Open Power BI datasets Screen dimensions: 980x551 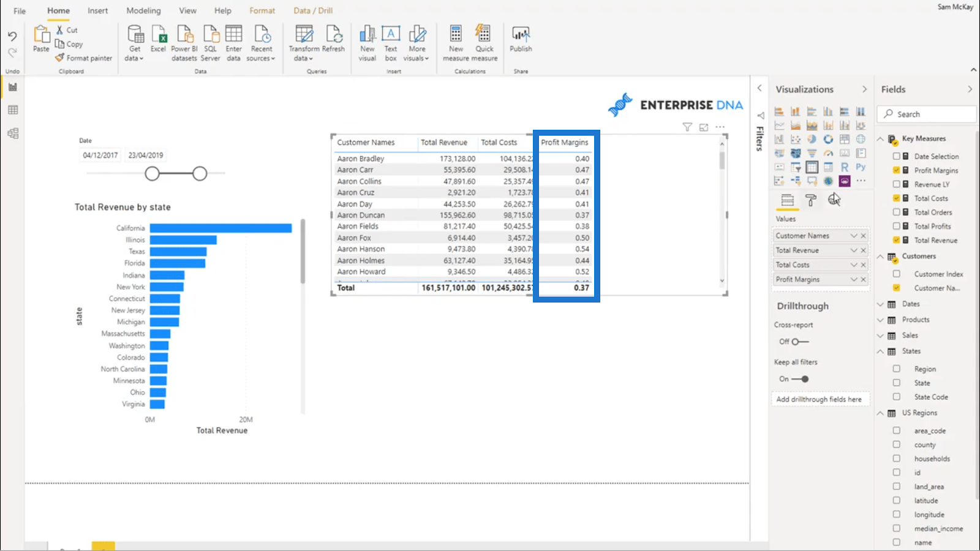(184, 43)
